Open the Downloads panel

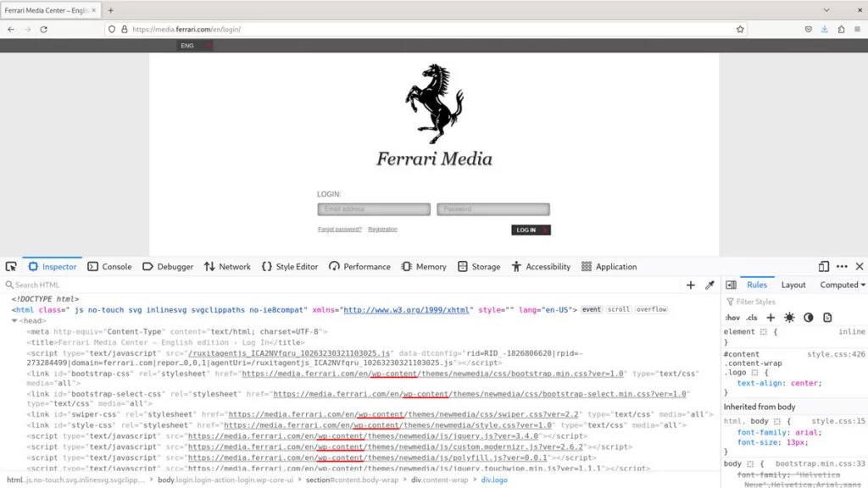click(824, 29)
